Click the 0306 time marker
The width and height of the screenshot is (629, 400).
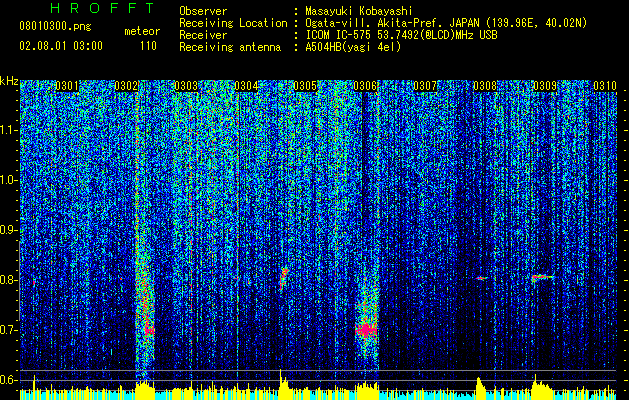coord(365,86)
